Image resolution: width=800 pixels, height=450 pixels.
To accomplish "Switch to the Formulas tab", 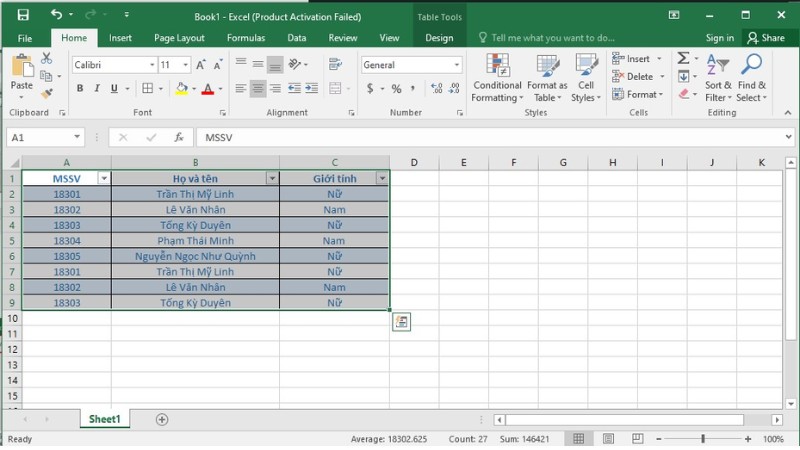I will pyautogui.click(x=246, y=38).
